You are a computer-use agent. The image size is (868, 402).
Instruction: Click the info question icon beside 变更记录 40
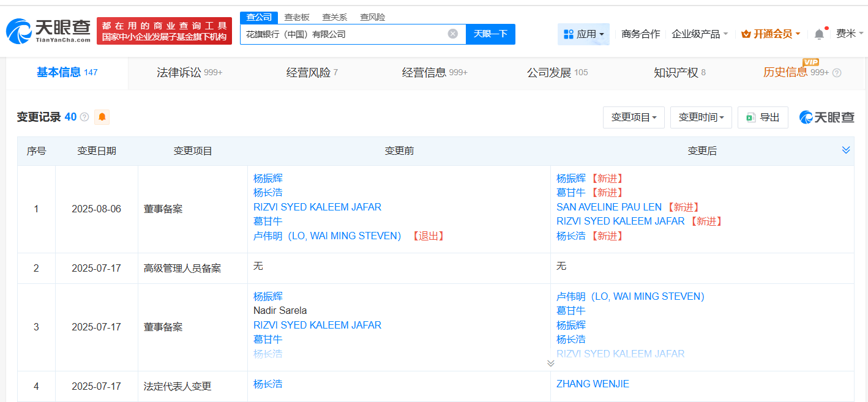tap(84, 117)
